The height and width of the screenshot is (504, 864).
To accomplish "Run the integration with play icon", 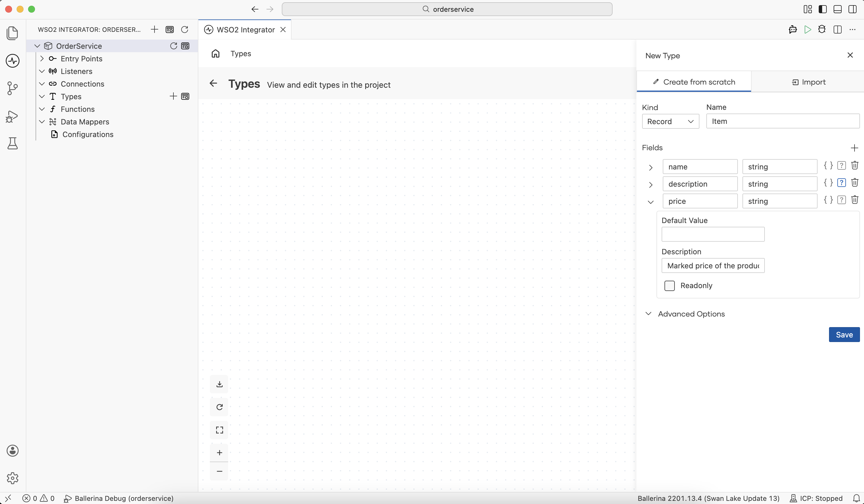I will (x=808, y=30).
